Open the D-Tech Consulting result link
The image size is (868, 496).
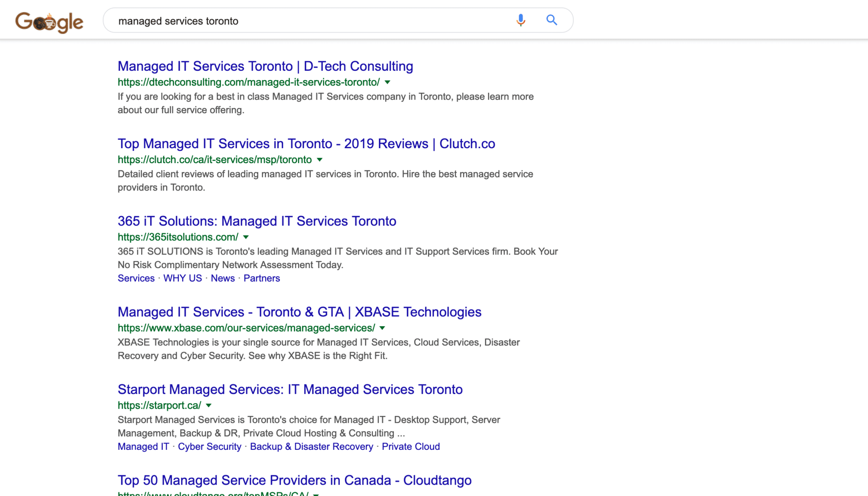(265, 66)
